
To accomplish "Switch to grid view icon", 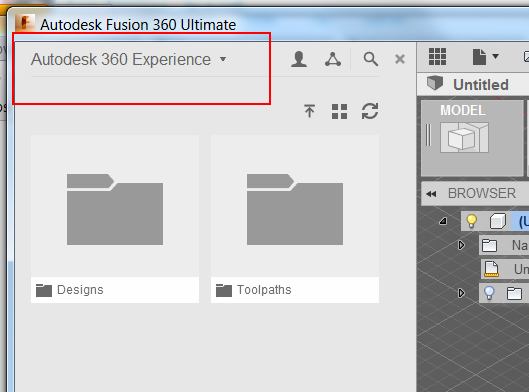I will point(339,112).
